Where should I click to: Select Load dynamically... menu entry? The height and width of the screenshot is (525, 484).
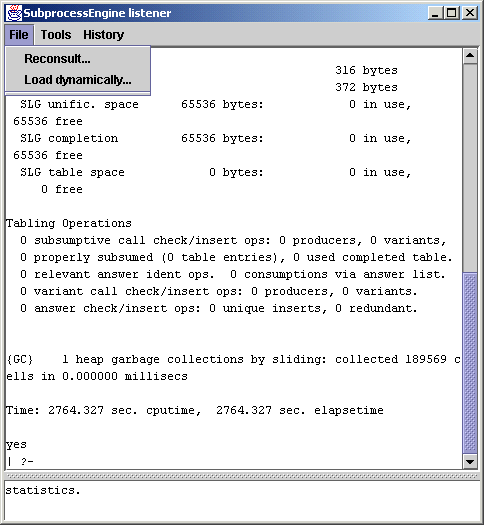(78, 80)
